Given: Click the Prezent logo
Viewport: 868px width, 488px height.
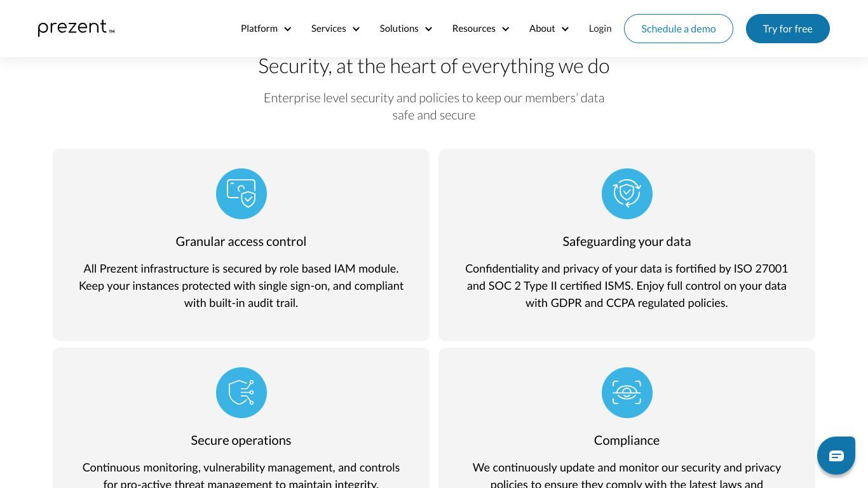Looking at the screenshot, I should pos(76,28).
